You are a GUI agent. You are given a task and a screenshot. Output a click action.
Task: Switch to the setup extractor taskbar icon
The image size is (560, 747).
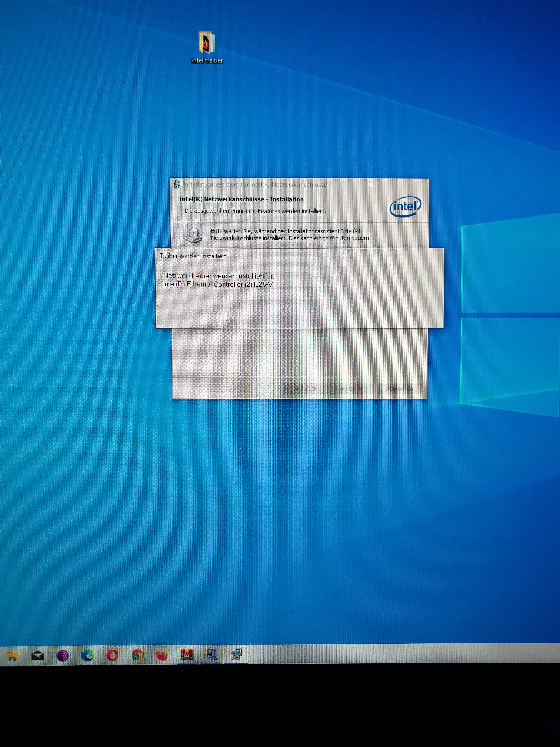(x=212, y=655)
